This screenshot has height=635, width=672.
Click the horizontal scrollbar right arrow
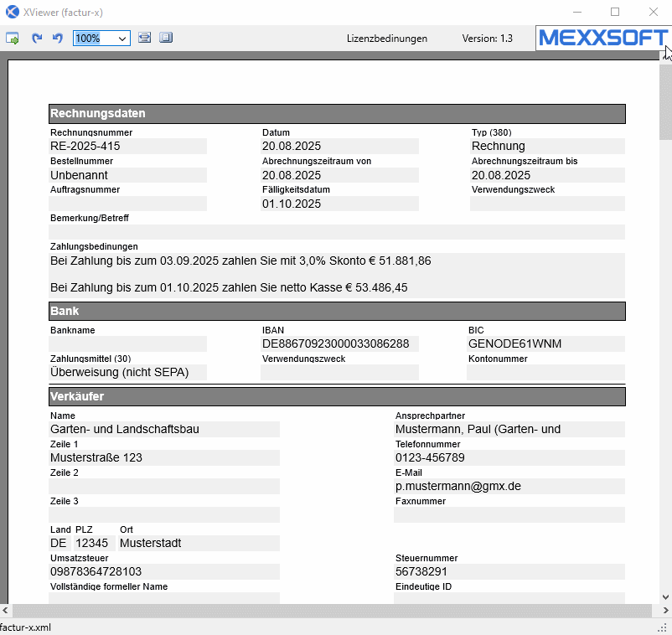point(665,610)
